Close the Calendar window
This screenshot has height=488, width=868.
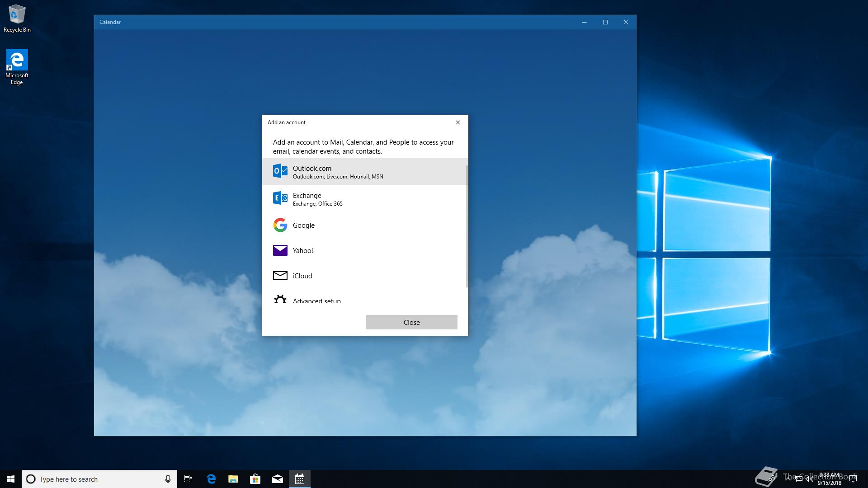tap(626, 22)
